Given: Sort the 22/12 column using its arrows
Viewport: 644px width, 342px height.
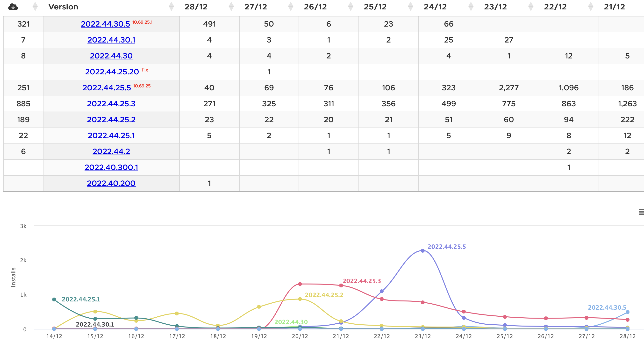Looking at the screenshot, I should click(x=591, y=7).
